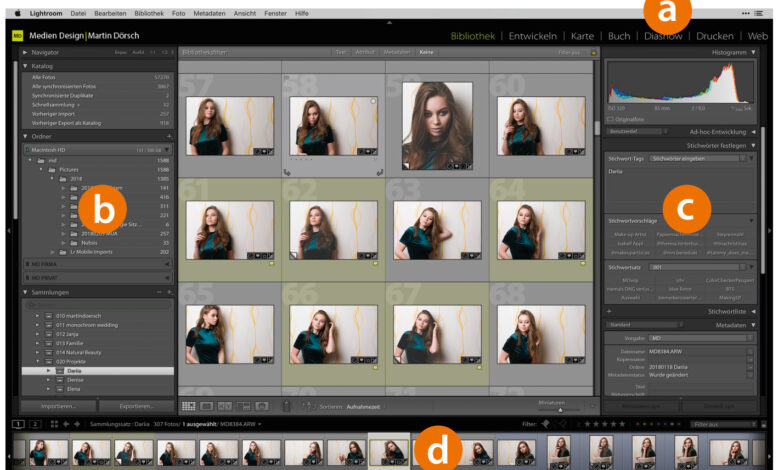Click the spray can painter tool
This screenshot has height=470, width=780.
point(286,407)
